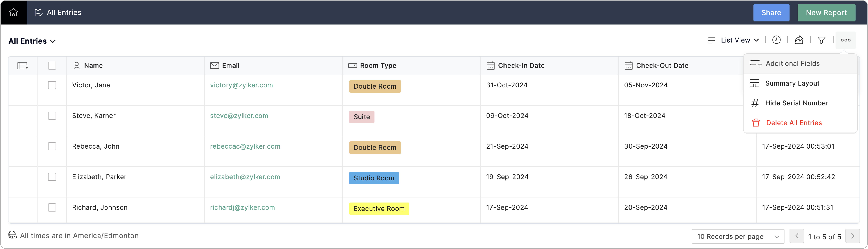Open the history clock icon

pyautogui.click(x=776, y=40)
